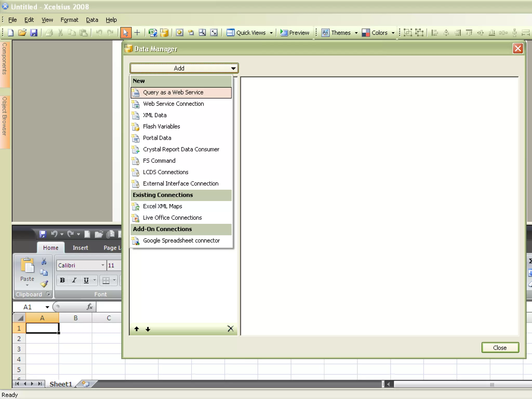Image resolution: width=532 pixels, height=399 pixels.
Task: Select XML Data connection
Action: click(181, 115)
